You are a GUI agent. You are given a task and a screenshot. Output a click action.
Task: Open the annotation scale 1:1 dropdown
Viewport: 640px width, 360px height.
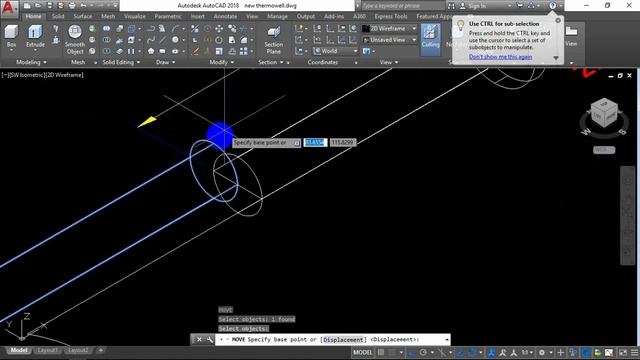(527, 352)
